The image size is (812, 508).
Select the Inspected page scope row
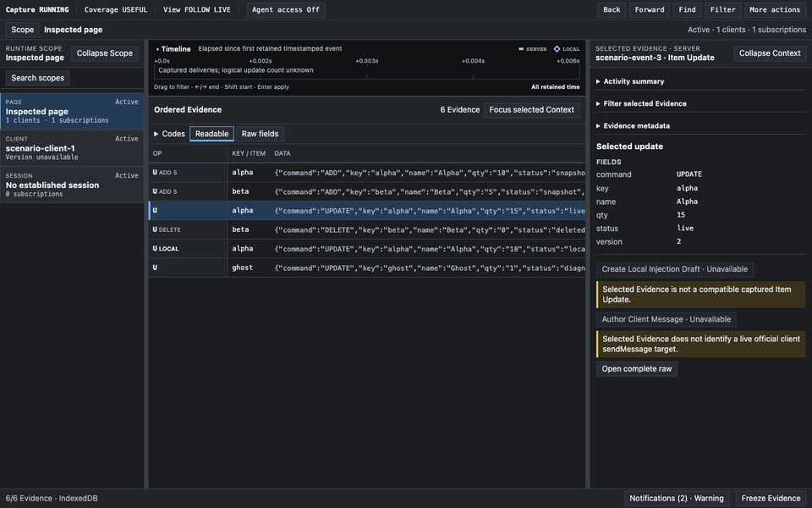tap(72, 112)
